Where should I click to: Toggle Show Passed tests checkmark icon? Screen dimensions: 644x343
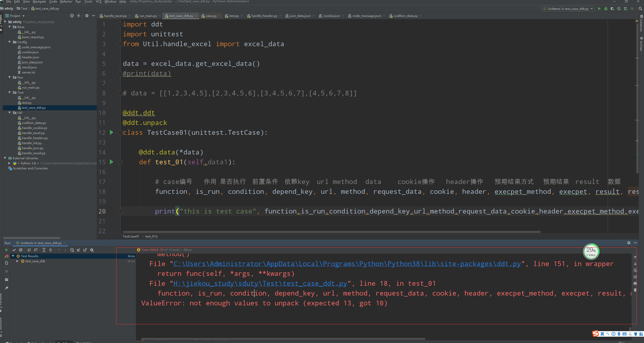pyautogui.click(x=14, y=250)
